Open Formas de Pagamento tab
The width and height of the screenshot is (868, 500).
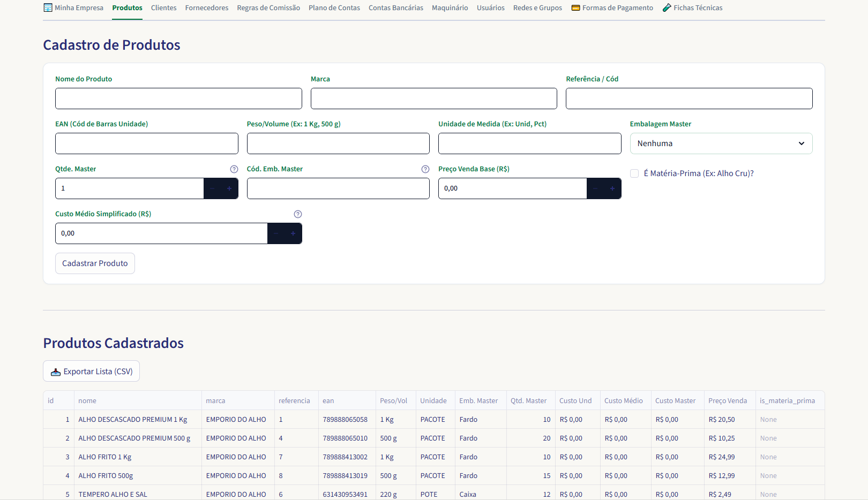click(x=612, y=8)
